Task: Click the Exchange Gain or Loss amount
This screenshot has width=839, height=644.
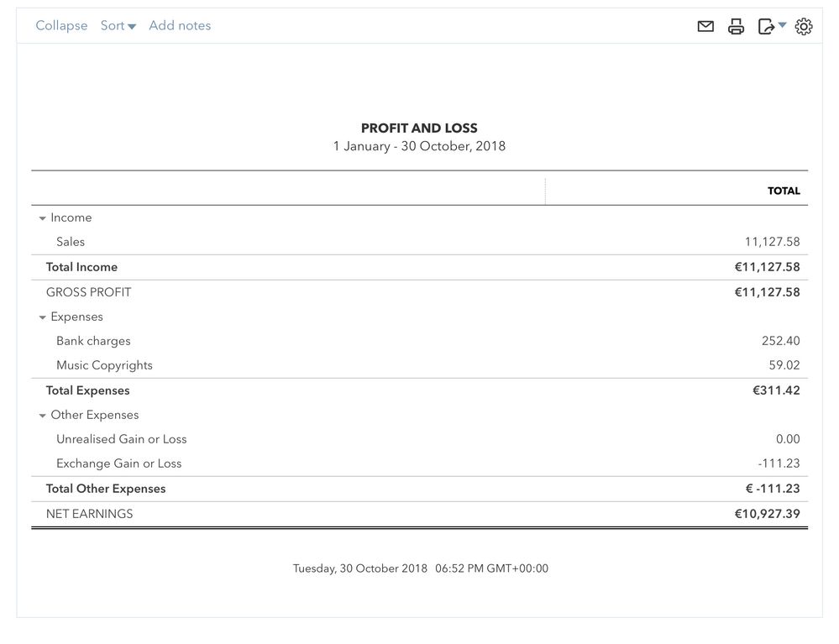Action: (779, 463)
